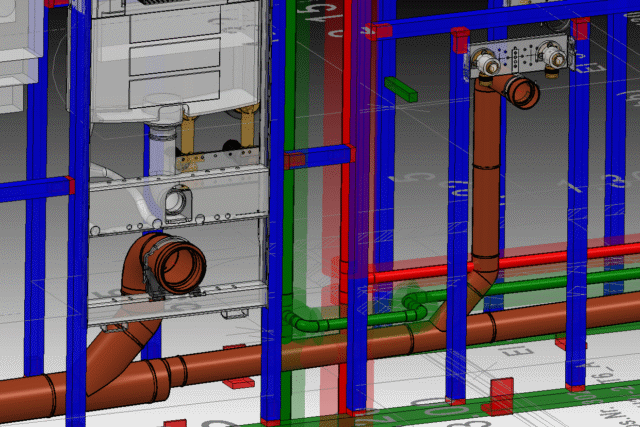Click the brown pipe open end near bracket
640x427 pixels.
point(521,92)
